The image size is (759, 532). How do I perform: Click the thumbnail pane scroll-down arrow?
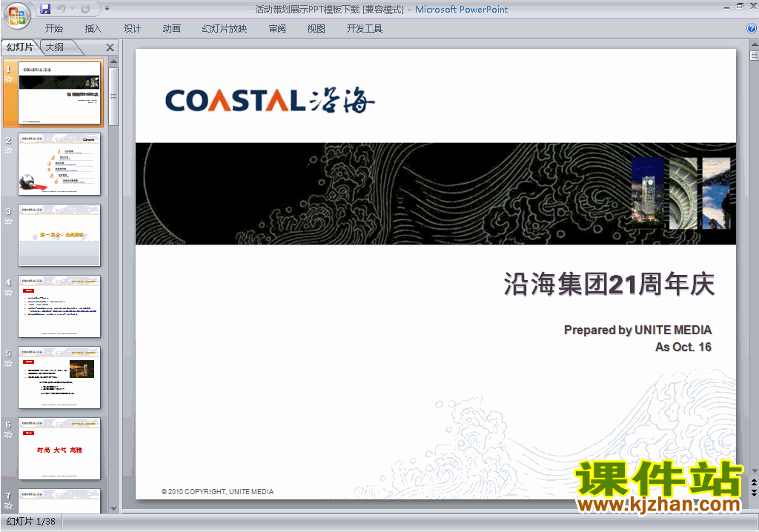point(113,508)
